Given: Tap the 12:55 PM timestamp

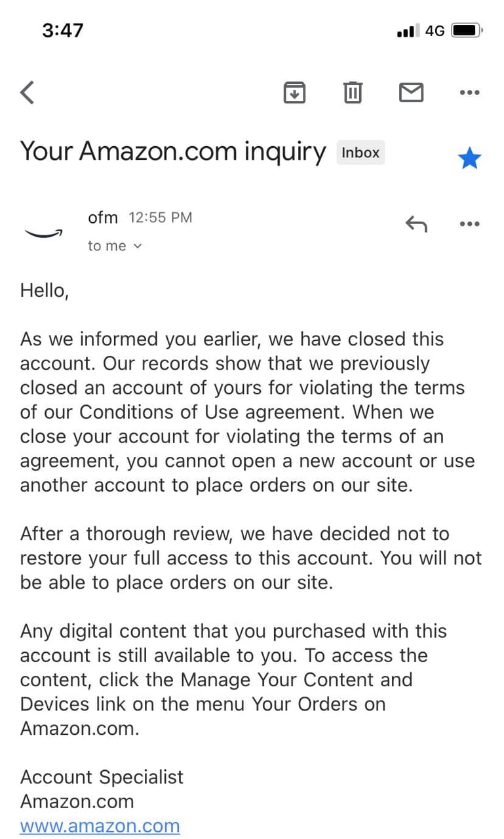Looking at the screenshot, I should pos(161,218).
